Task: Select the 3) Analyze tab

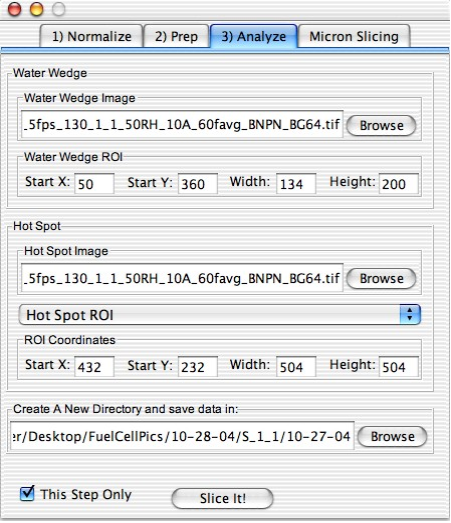Action: (x=254, y=36)
